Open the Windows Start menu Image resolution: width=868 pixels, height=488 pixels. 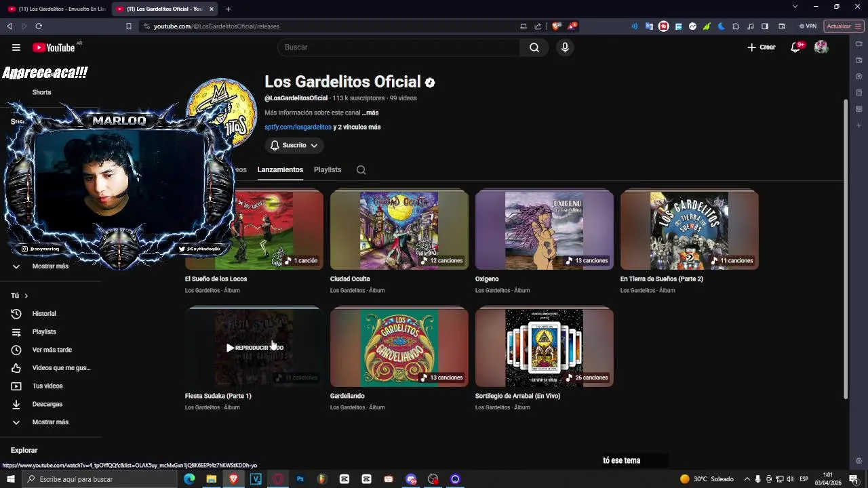pos(10,479)
